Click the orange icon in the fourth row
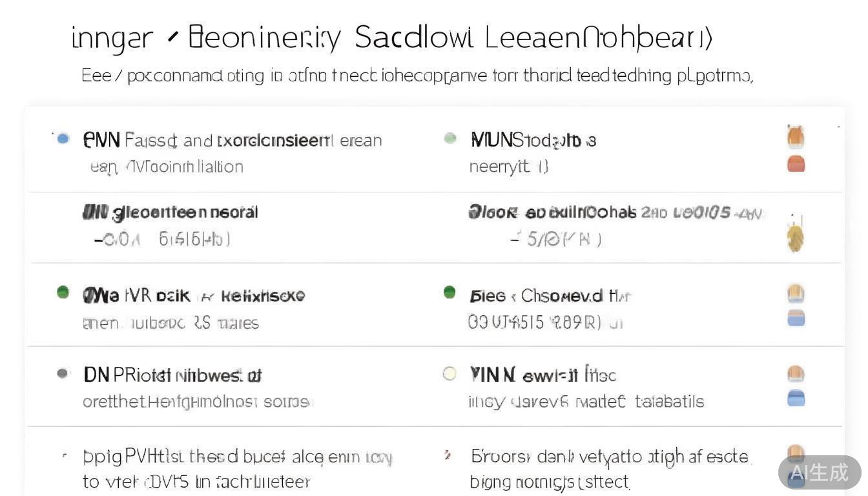Image resolution: width=868 pixels, height=496 pixels. pos(796,374)
